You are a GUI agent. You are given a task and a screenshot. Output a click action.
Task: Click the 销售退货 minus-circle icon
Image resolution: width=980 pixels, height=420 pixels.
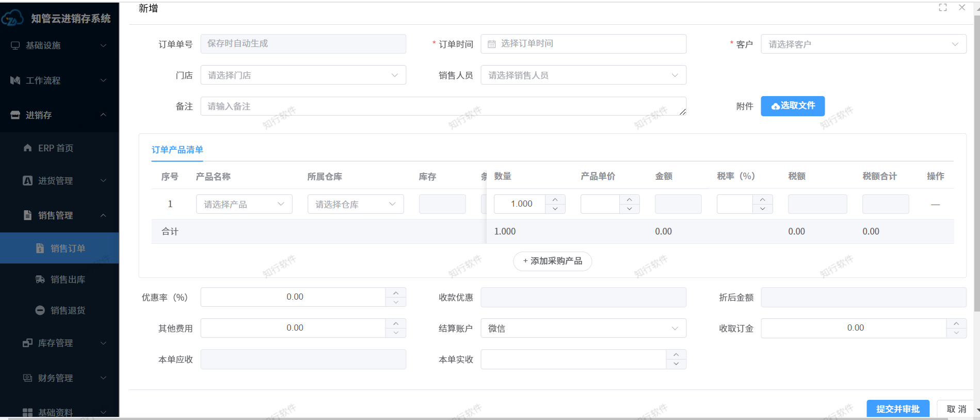tap(40, 310)
